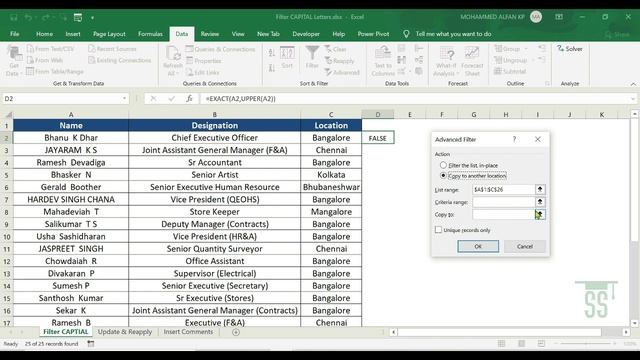Image resolution: width=640 pixels, height=360 pixels.
Task: Collapse the ribbon with the chevron
Action: pyautogui.click(x=633, y=84)
